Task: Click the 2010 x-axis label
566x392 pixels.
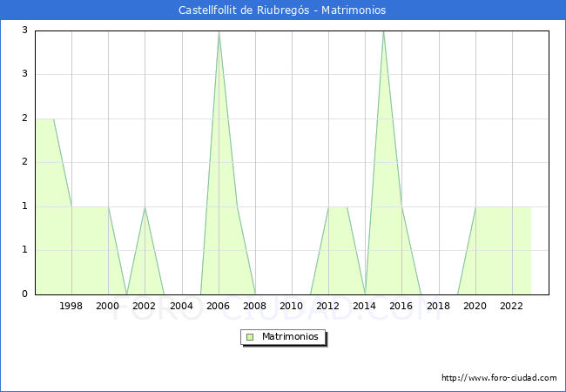Action: (292, 306)
